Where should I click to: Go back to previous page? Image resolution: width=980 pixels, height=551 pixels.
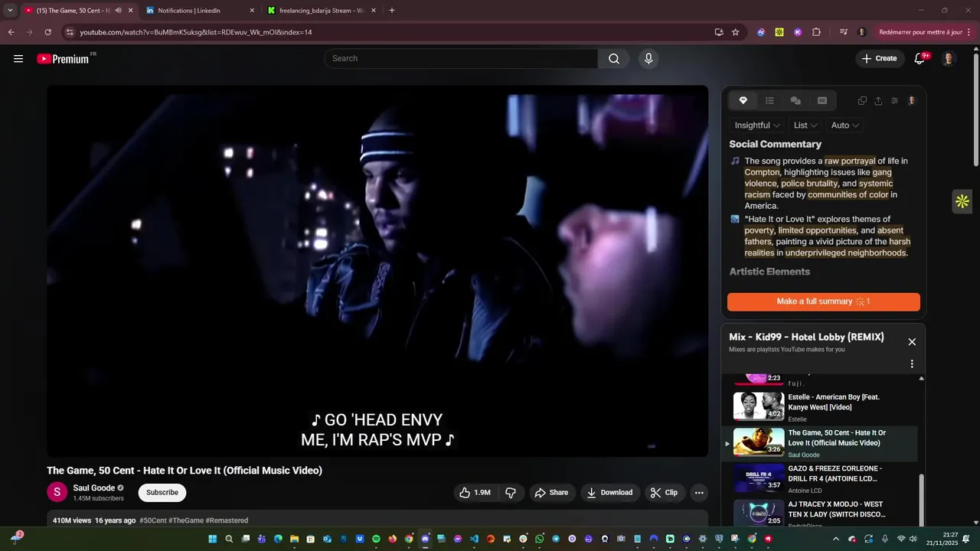(11, 32)
